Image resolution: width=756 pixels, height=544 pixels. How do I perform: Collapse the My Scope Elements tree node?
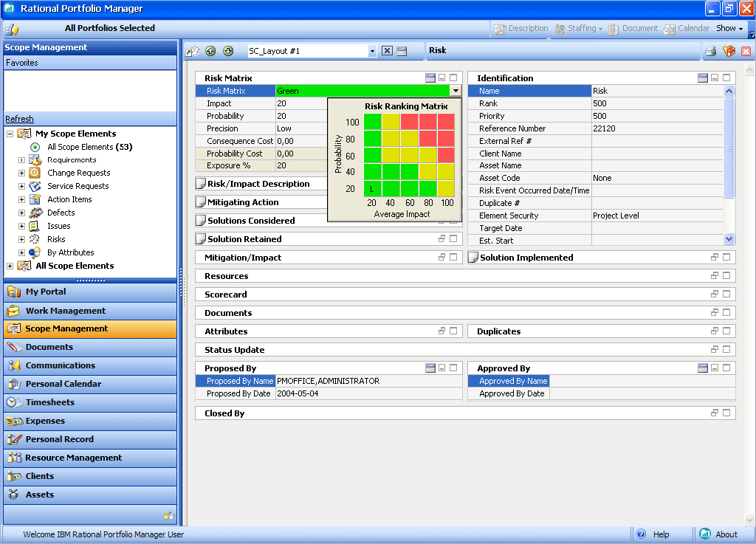point(10,134)
